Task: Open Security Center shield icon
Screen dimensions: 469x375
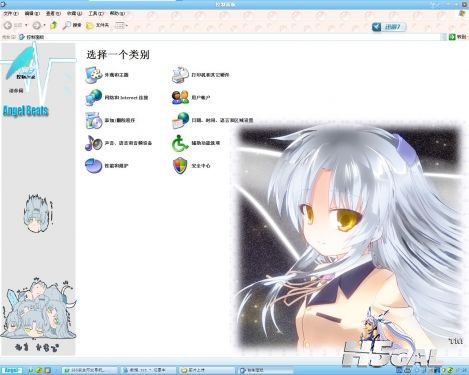Action: [x=180, y=166]
